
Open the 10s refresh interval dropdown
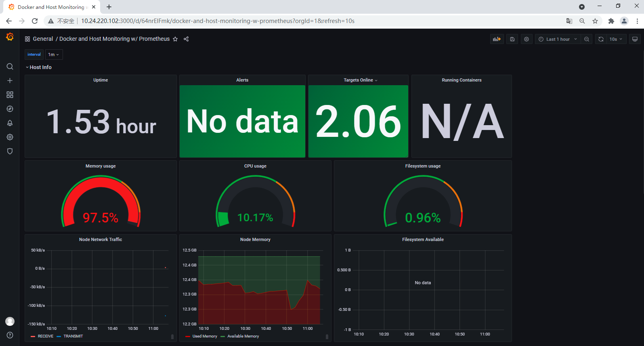click(616, 39)
